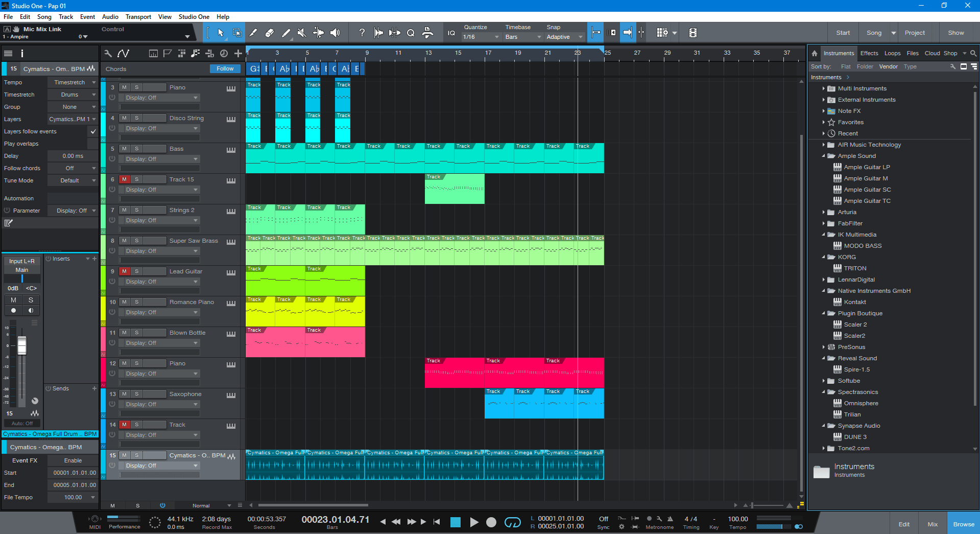The width and height of the screenshot is (980, 534).
Task: Open the video player filmstrip icon
Action: point(692,33)
